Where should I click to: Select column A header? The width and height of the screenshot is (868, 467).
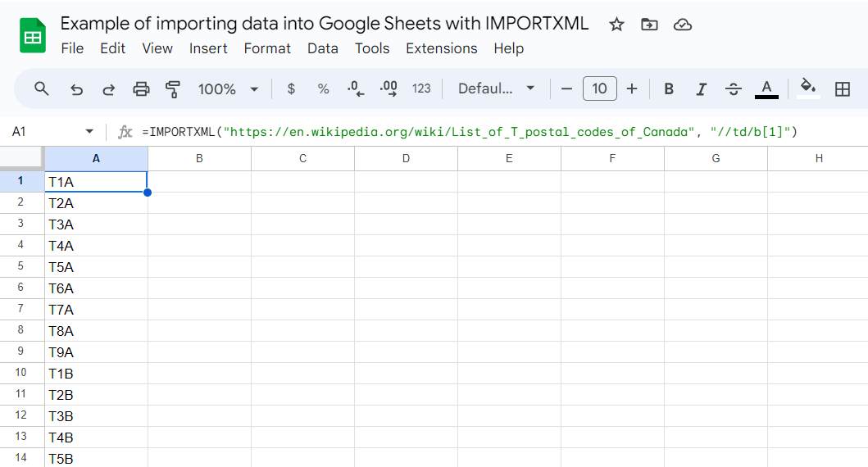97,159
